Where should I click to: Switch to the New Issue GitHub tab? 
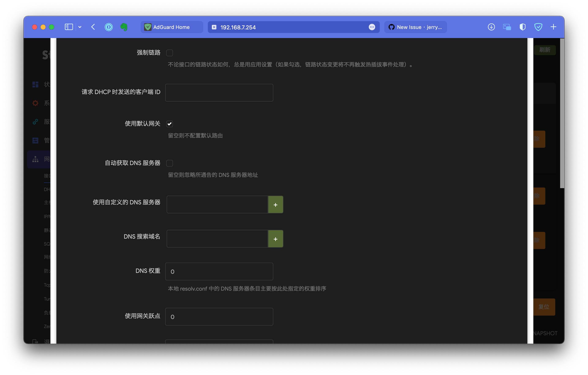pyautogui.click(x=416, y=27)
